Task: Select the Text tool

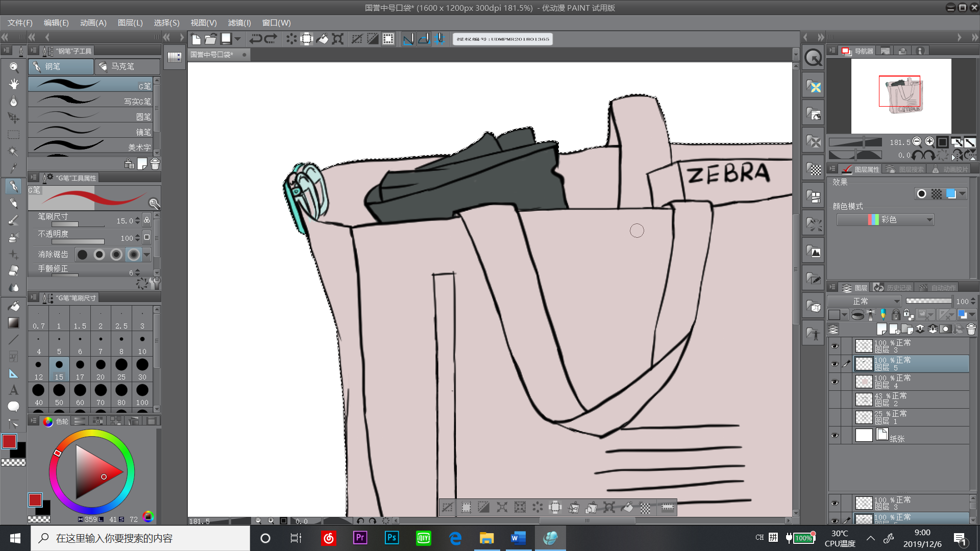Action: (x=14, y=390)
